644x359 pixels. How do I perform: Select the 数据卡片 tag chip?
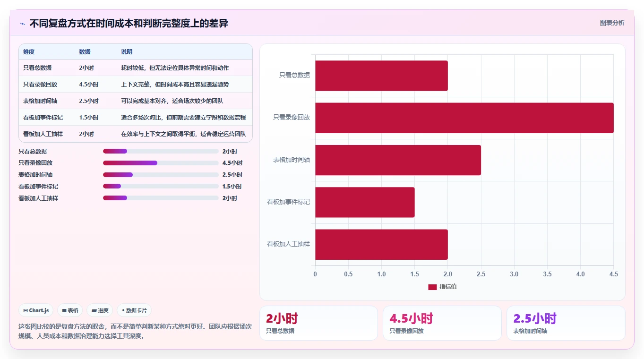tap(134, 310)
